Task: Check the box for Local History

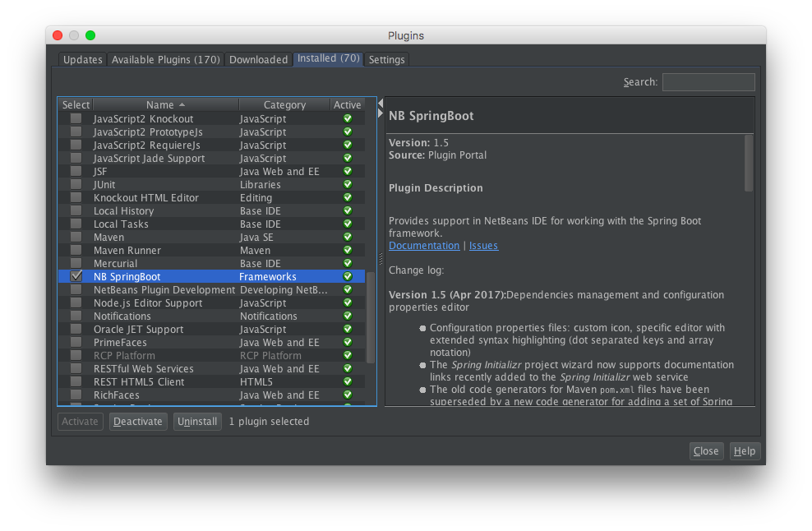Action: tap(76, 210)
